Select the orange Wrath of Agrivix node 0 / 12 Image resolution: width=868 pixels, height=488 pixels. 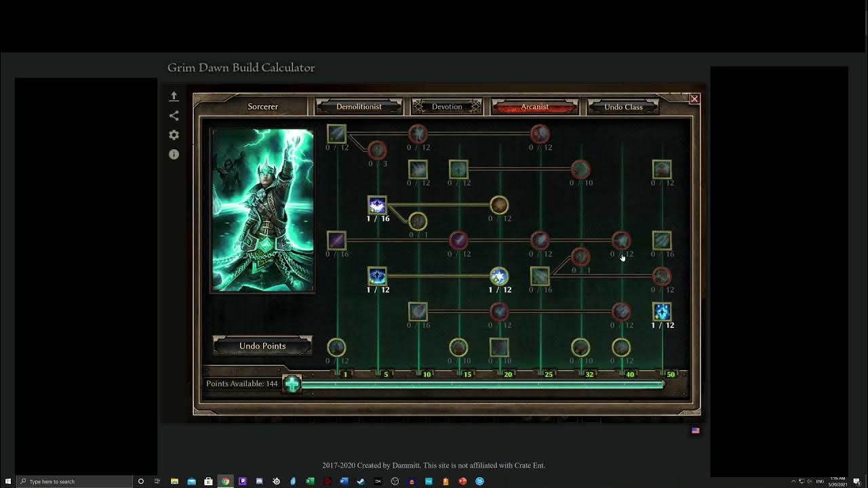click(499, 205)
